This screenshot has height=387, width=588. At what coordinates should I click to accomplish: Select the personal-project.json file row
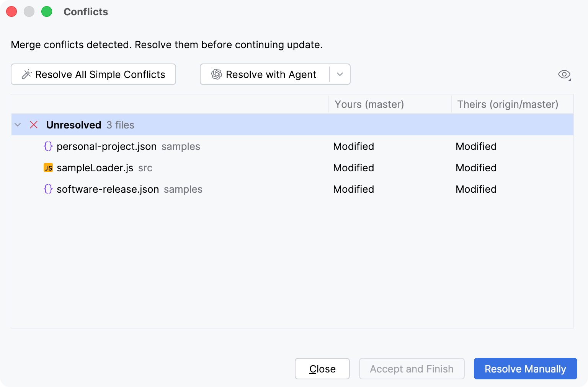click(x=292, y=146)
